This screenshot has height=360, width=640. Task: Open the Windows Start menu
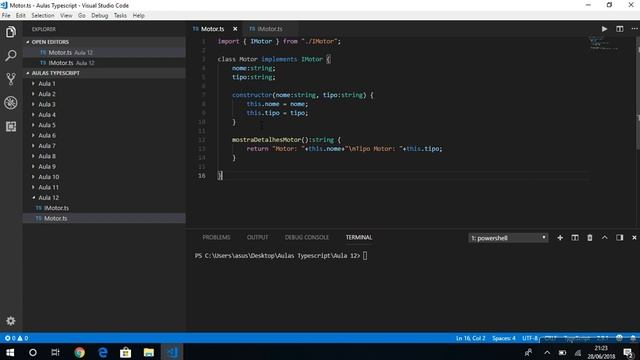pyautogui.click(x=10, y=352)
